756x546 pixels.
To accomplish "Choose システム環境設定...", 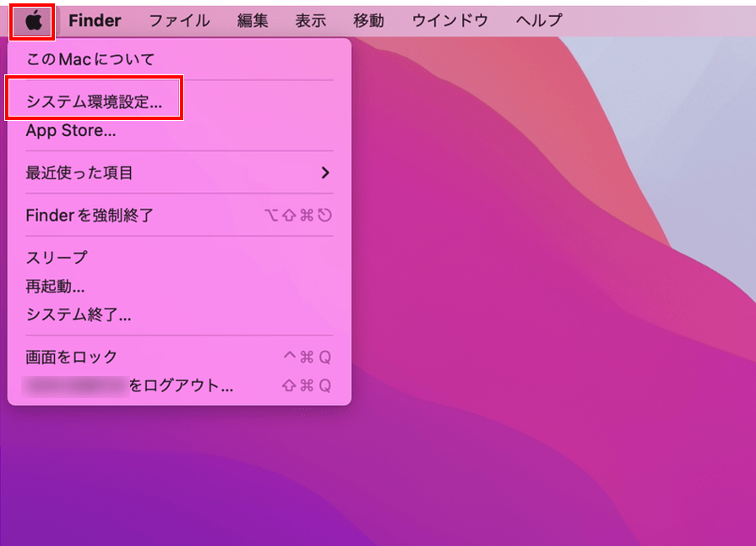I will pos(179,101).
